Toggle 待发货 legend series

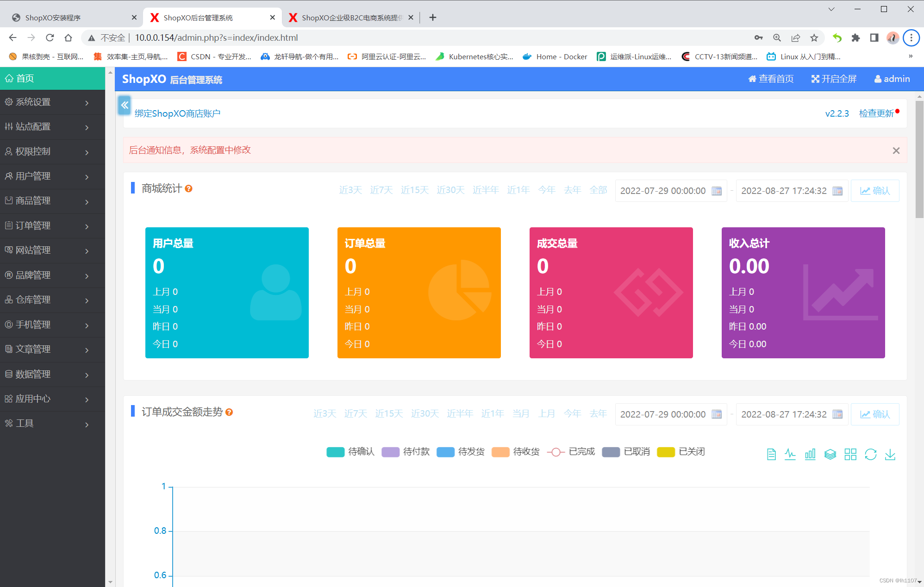pyautogui.click(x=461, y=452)
